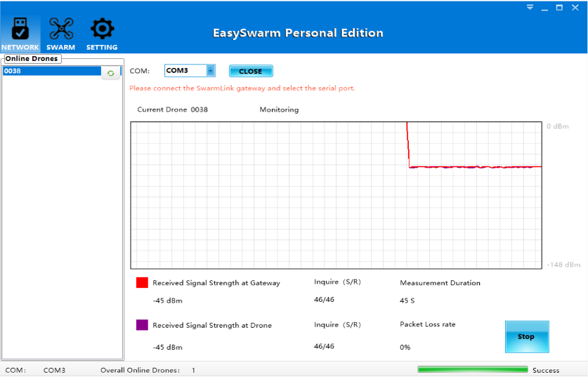Click the 'Measurement Duration' label
This screenshot has height=377, width=588.
click(440, 283)
